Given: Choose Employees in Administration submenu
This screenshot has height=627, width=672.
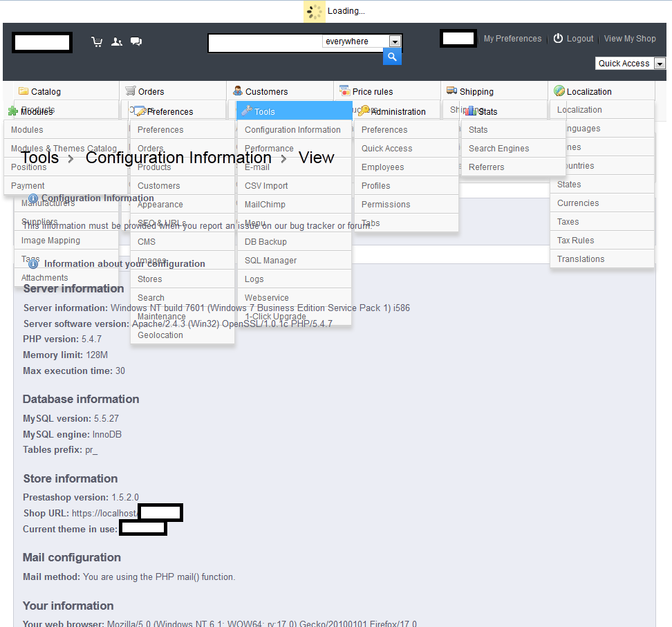Looking at the screenshot, I should (x=407, y=167).
